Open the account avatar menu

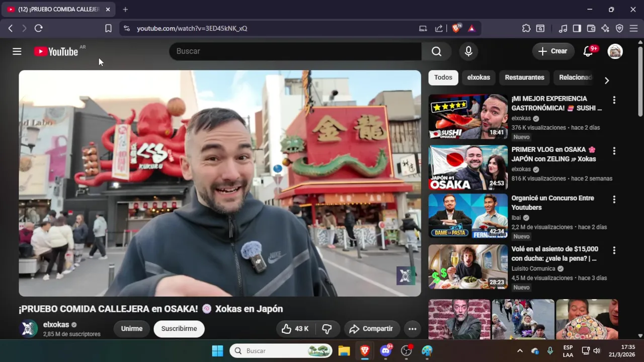pyautogui.click(x=615, y=51)
